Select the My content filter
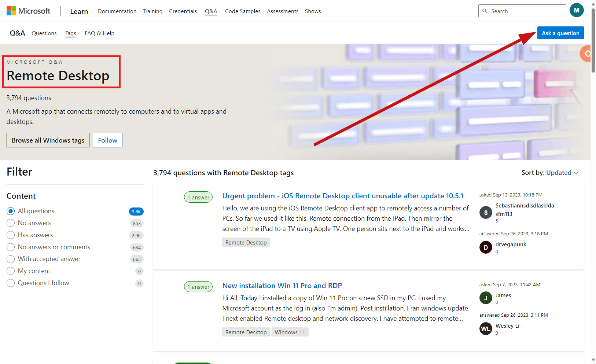This screenshot has height=364, width=596. pos(11,271)
